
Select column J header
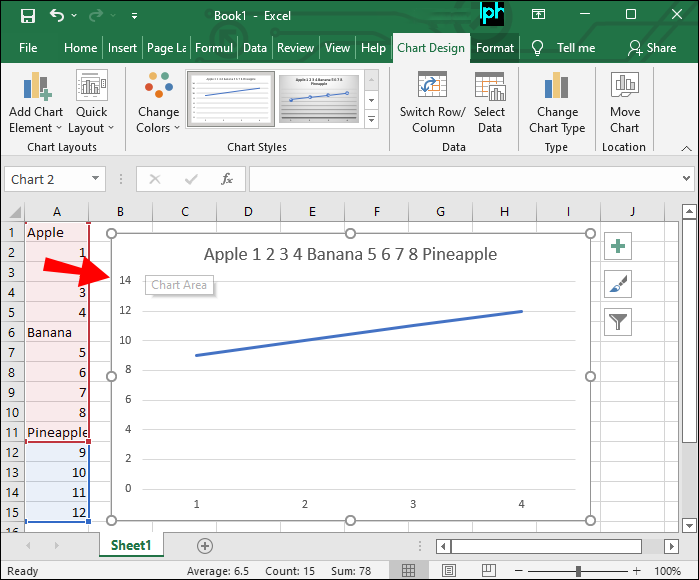[x=632, y=212]
